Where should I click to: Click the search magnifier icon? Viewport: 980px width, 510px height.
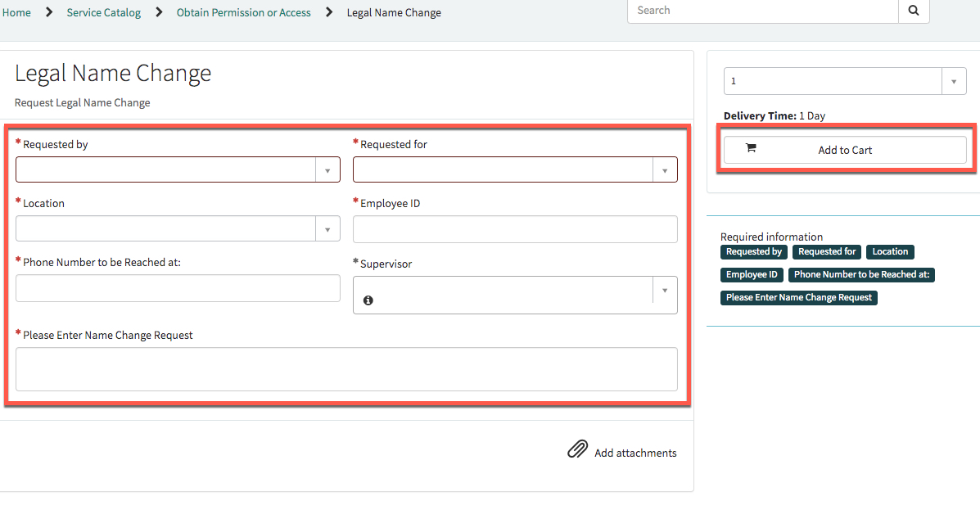click(x=914, y=11)
